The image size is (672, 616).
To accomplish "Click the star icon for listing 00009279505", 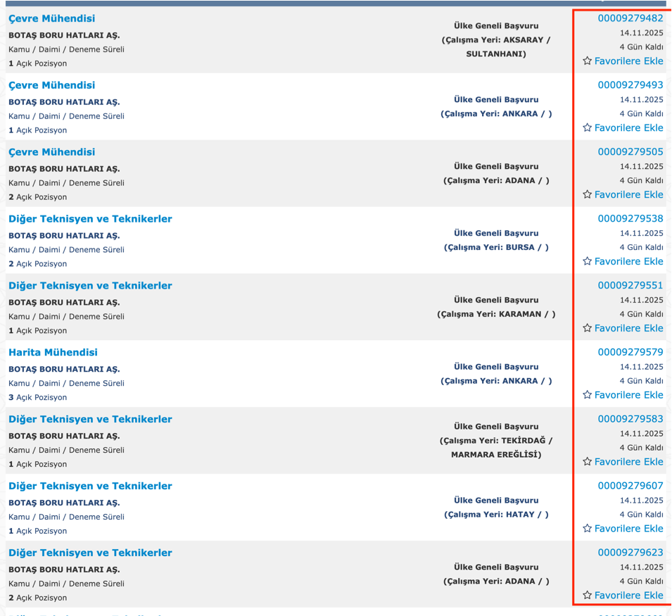I will pyautogui.click(x=587, y=195).
